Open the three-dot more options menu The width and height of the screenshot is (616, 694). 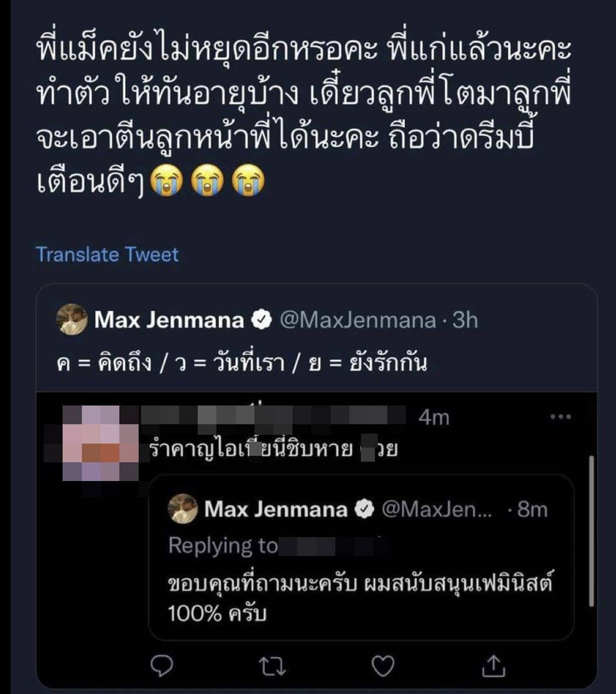(x=560, y=417)
